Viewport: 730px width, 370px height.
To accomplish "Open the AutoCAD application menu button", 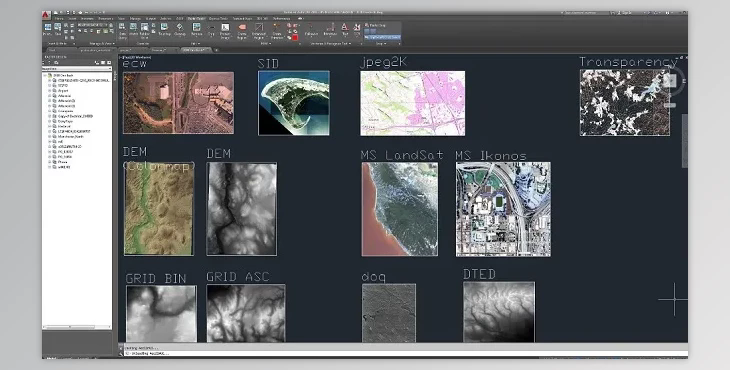I will (x=46, y=14).
